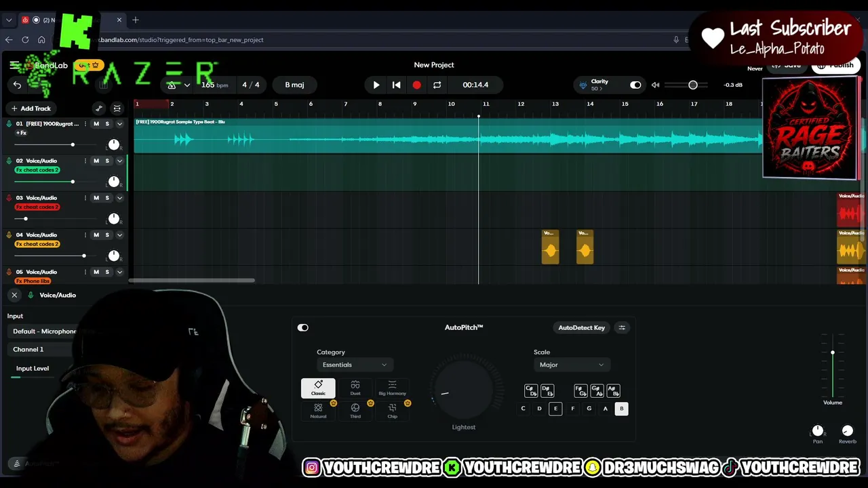Open the Category Essentials dropdown
This screenshot has width=868, height=488.
point(355,365)
